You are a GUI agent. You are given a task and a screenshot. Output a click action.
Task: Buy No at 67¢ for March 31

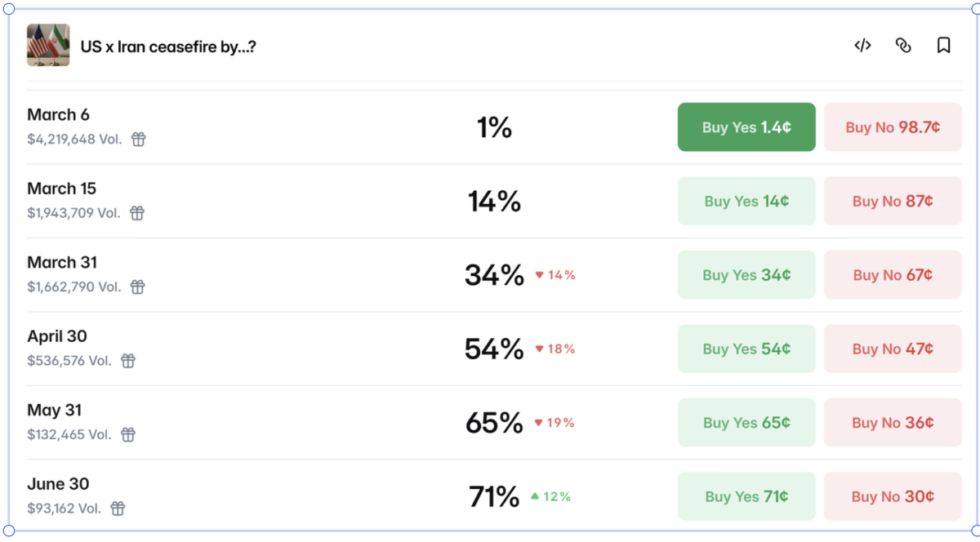click(893, 275)
